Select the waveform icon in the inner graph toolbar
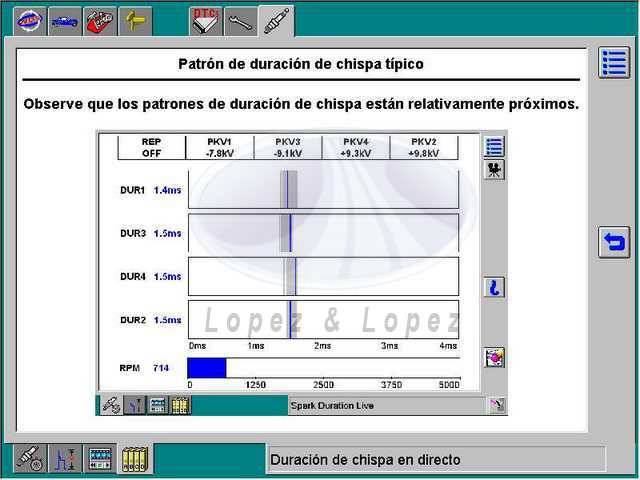640x480 pixels. click(134, 405)
